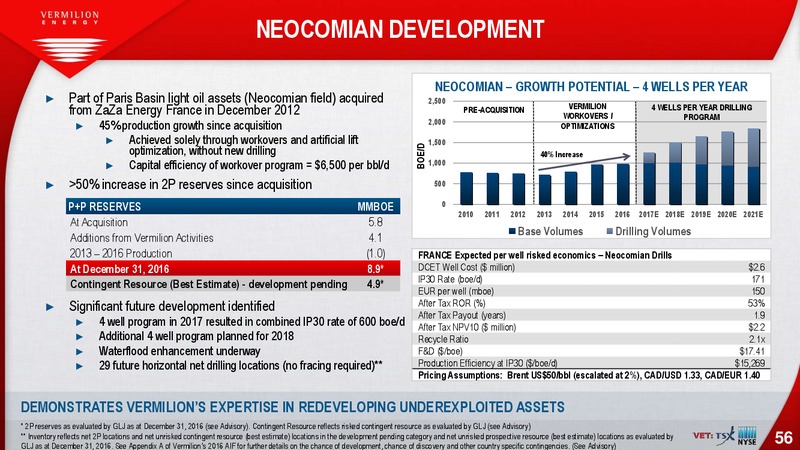
Task: Select Additions from Vermilion Activities row
Action: (x=233, y=238)
